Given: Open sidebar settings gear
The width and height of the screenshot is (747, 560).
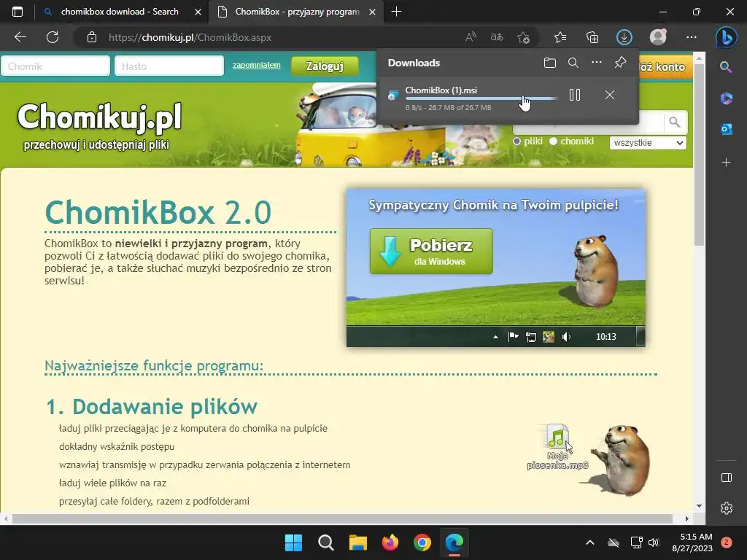Looking at the screenshot, I should point(726,508).
